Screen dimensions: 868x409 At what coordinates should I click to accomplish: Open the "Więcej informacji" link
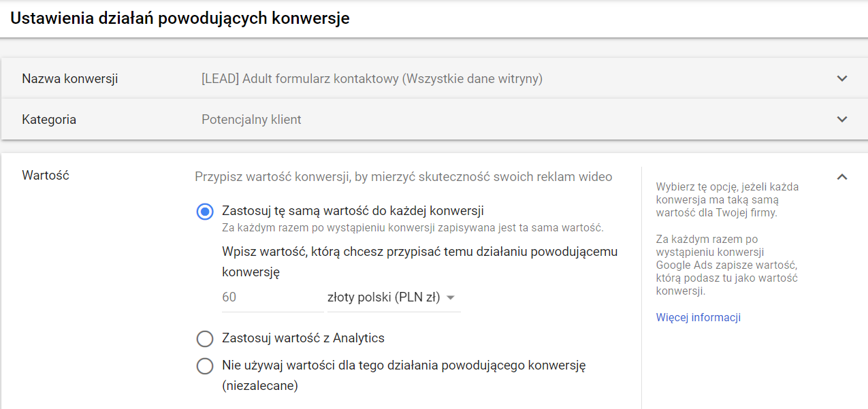point(698,318)
